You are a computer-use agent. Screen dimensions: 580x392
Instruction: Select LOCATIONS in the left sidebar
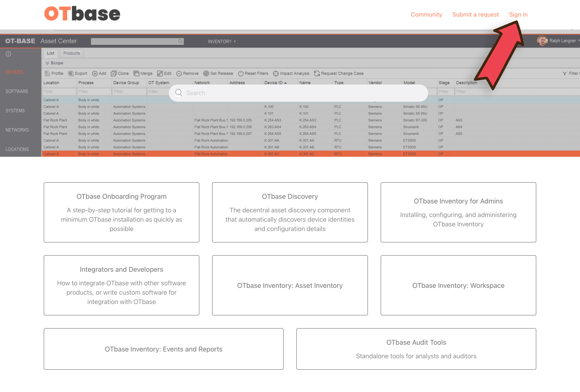click(x=17, y=149)
